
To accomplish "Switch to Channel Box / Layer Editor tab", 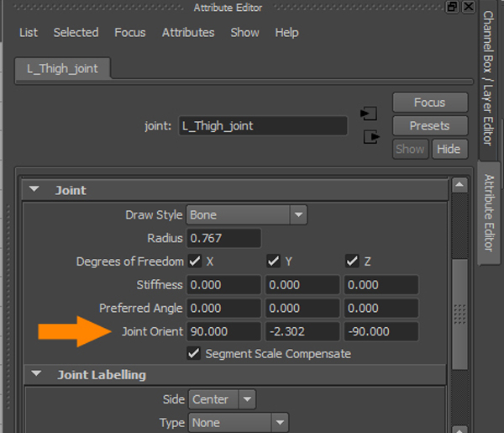I will pos(488,78).
